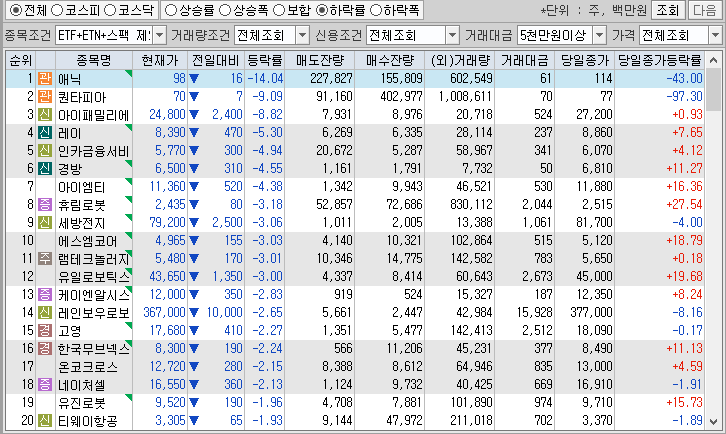The height and width of the screenshot is (434, 726).
Task: Select the 하락률 radio button
Action: 322,10
